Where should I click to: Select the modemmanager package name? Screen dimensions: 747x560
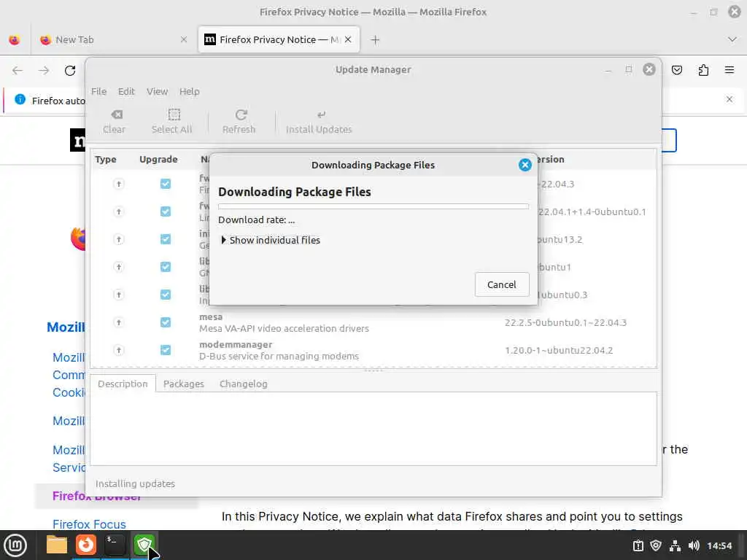(236, 344)
